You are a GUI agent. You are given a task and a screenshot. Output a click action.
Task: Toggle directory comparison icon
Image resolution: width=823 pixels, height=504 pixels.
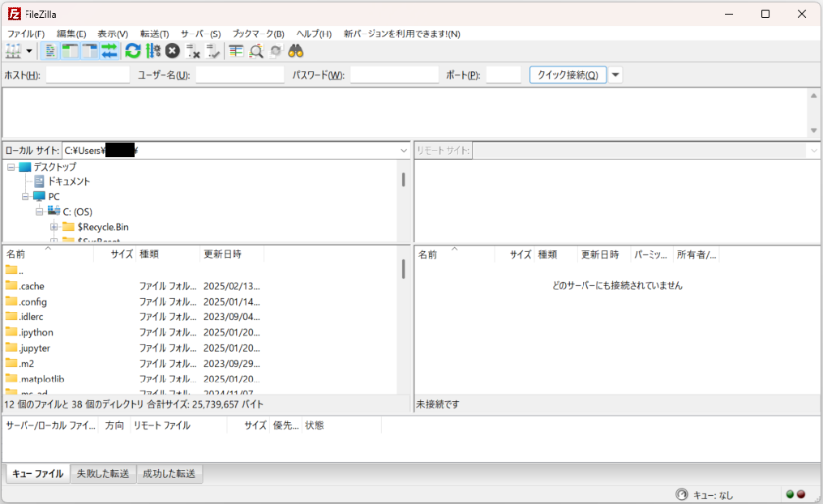click(x=256, y=51)
